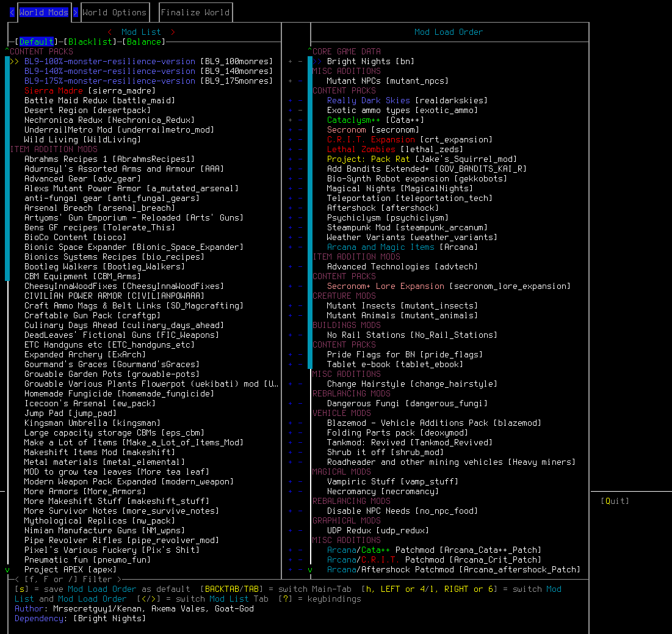The image size is (672, 634).
Task: Click the minus sign beside Mutant Insects
Action: click(300, 306)
